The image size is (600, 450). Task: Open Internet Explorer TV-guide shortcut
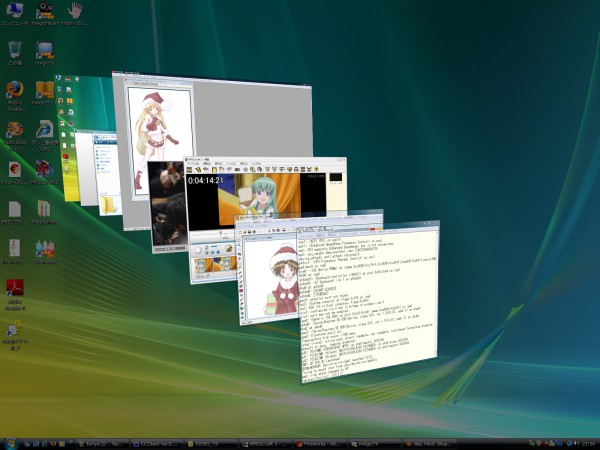45,136
